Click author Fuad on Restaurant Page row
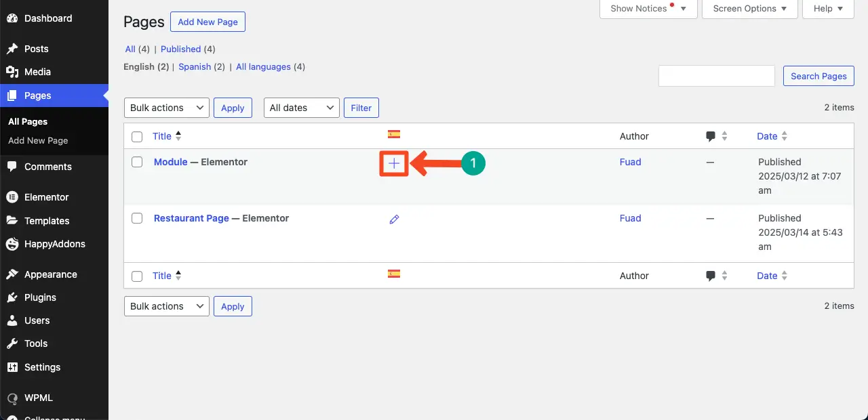The image size is (868, 420). (630, 218)
